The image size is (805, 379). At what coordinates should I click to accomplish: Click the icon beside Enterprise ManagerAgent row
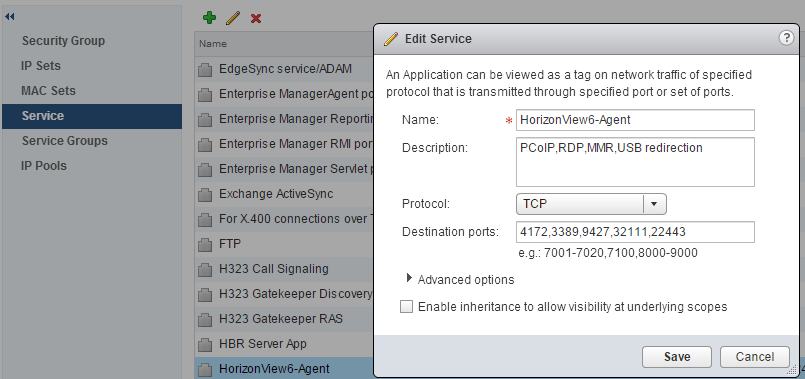click(x=205, y=94)
